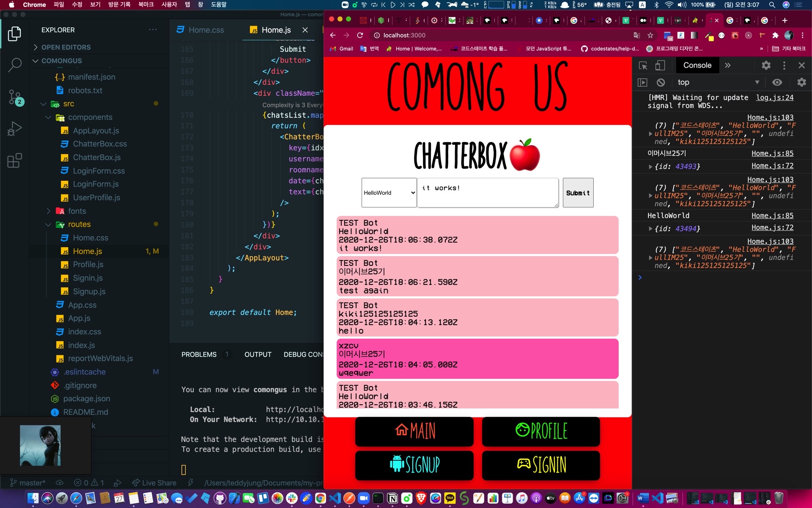Image resolution: width=812 pixels, height=508 pixels.
Task: Open the OUTPUT panel tab
Action: point(258,354)
